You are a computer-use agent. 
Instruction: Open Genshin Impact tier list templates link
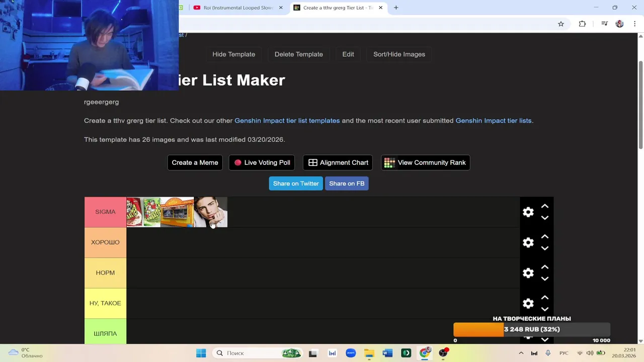point(287,121)
